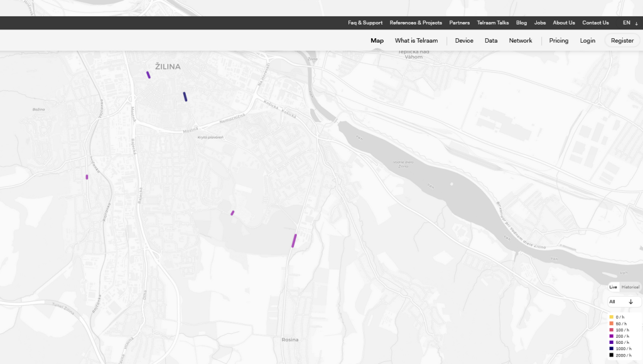Switch the map to Live mode
Viewport: 643px width, 364px height.
coord(613,287)
